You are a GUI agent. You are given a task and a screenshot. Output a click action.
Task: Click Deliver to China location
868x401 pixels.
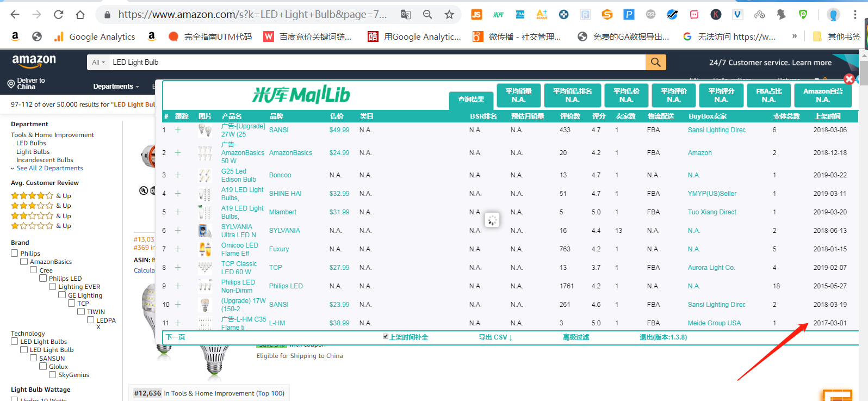tap(26, 84)
